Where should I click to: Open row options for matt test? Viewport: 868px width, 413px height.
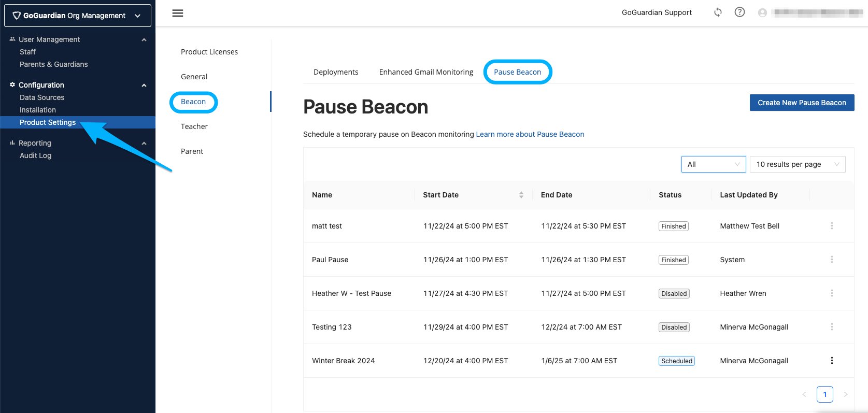(832, 226)
